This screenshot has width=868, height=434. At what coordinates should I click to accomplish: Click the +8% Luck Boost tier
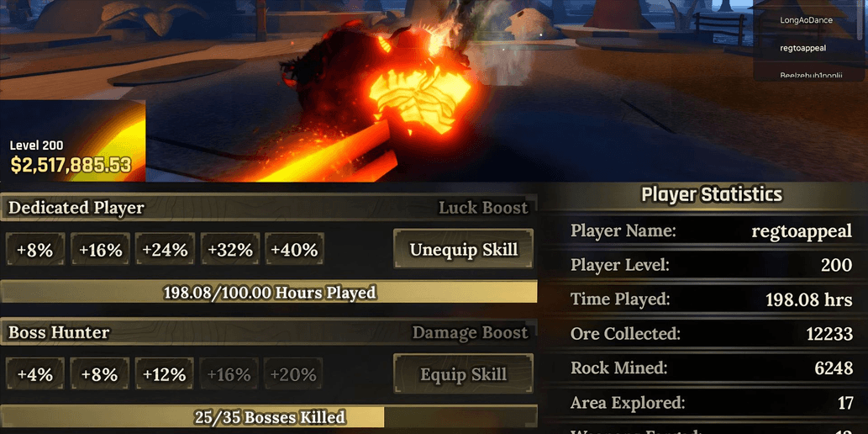point(35,250)
